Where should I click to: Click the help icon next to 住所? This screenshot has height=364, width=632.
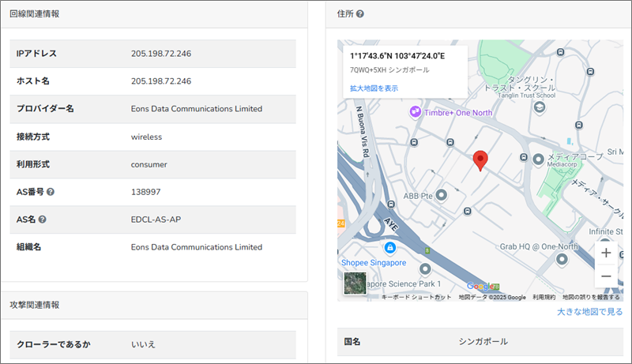[x=360, y=13]
